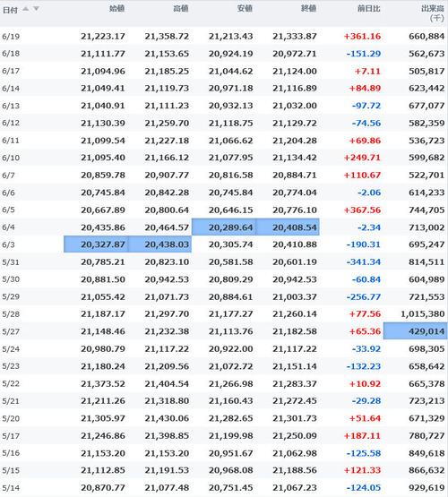Click the 安値 column header
This screenshot has width=448, height=497.
[x=245, y=8]
